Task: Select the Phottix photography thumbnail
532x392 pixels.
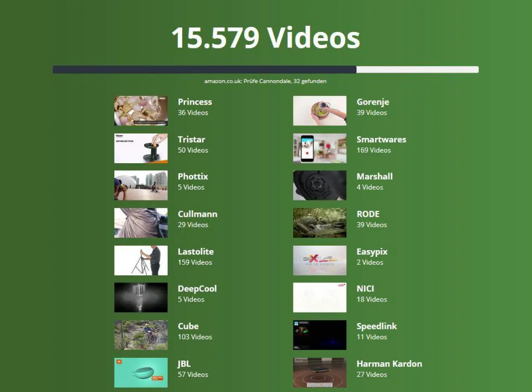Action: click(141, 185)
